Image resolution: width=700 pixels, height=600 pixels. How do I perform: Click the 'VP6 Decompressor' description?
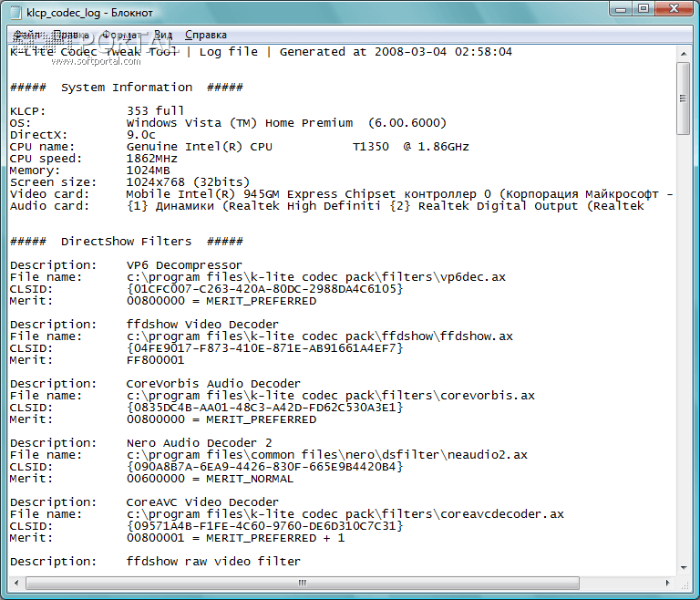(184, 265)
